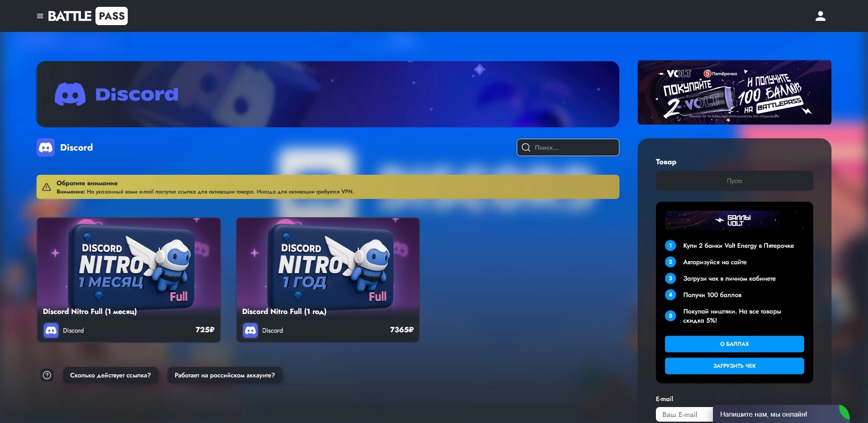868x423 pixels.
Task: Expand the 'Сколько действует ссылка?' question
Action: [110, 375]
